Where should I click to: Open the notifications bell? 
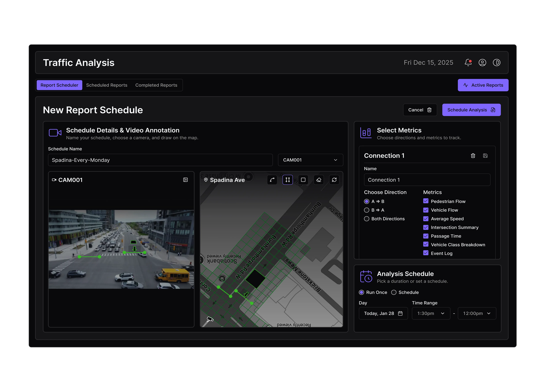(x=468, y=63)
